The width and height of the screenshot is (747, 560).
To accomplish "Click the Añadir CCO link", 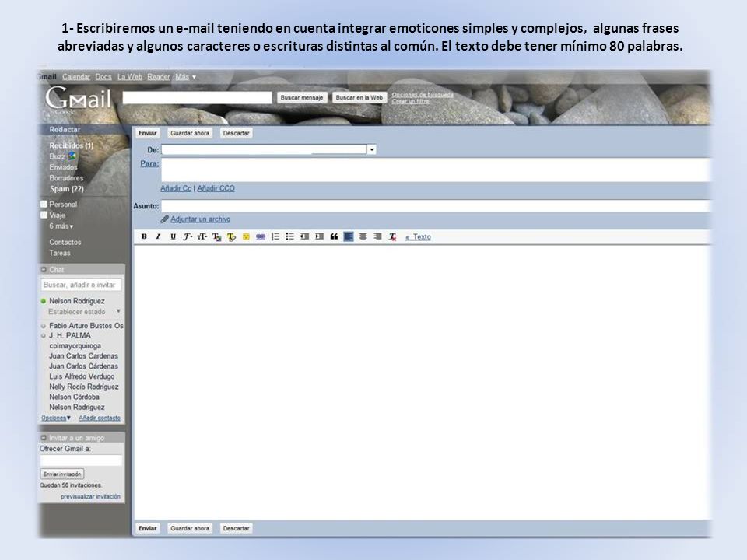I will click(x=216, y=188).
